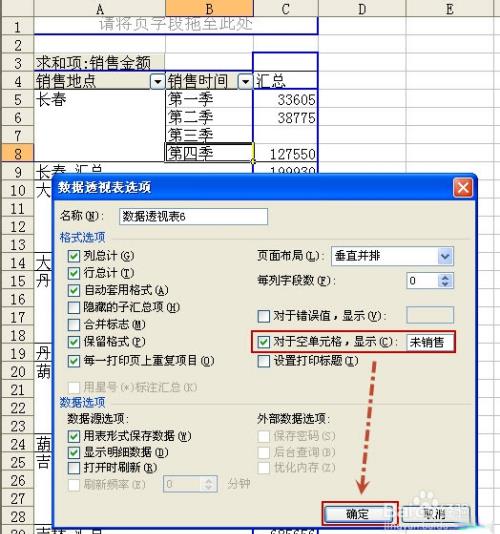Select column D header
This screenshot has width=500, height=534.
coord(362,9)
